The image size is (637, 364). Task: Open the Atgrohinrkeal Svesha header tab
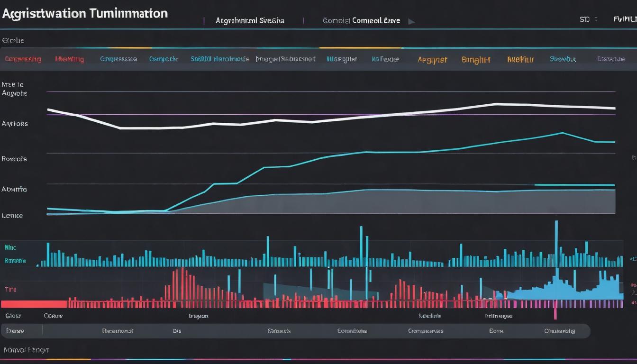(250, 21)
